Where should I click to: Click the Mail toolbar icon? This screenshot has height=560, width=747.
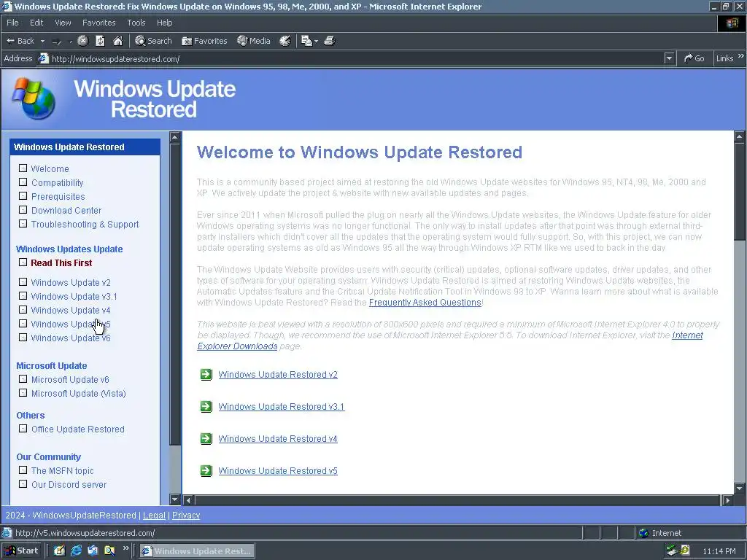click(x=306, y=41)
